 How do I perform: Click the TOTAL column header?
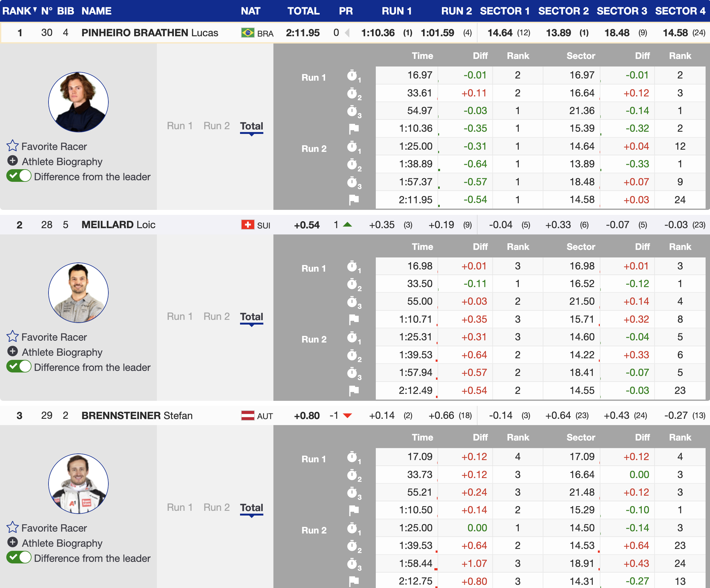[x=303, y=11]
